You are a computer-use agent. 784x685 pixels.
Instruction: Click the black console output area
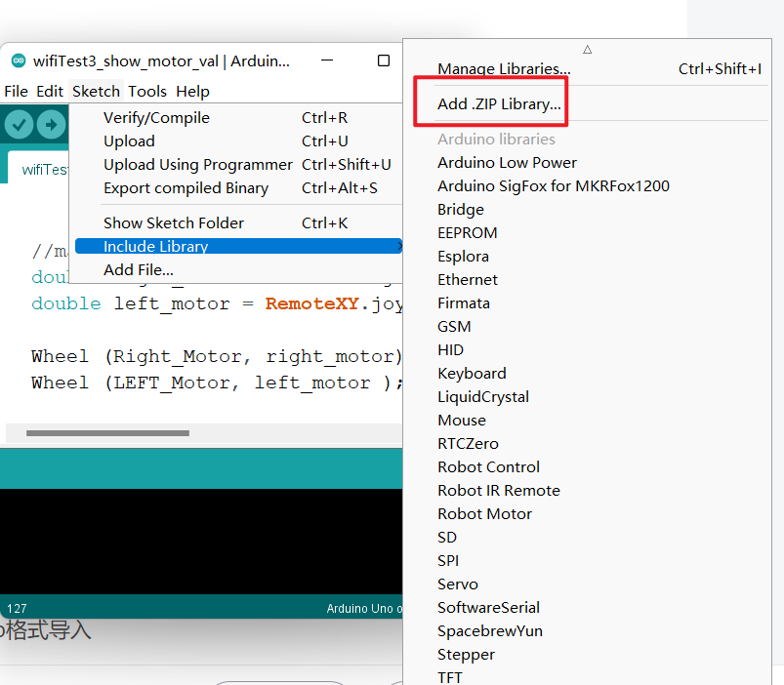(201, 542)
